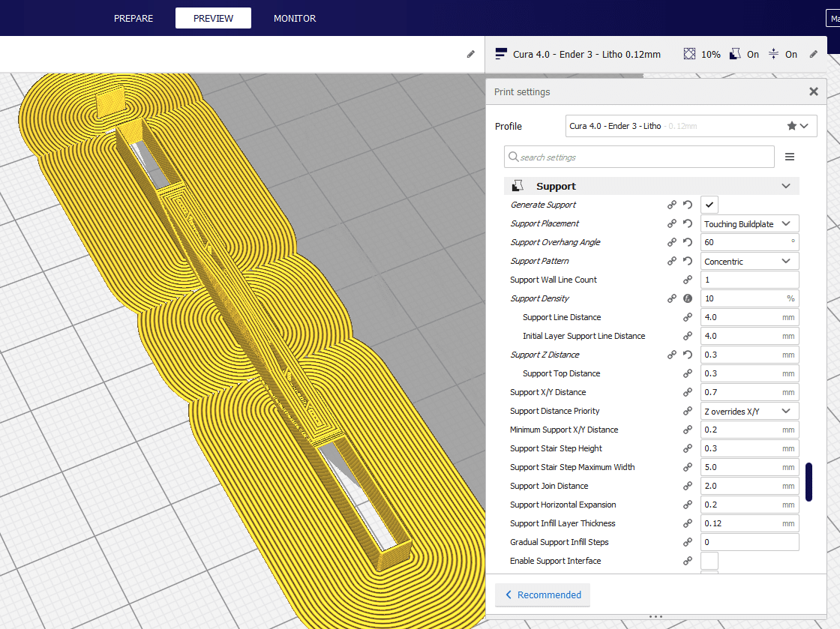Click link icon for Support Line Distance
The width and height of the screenshot is (840, 629).
coord(688,317)
